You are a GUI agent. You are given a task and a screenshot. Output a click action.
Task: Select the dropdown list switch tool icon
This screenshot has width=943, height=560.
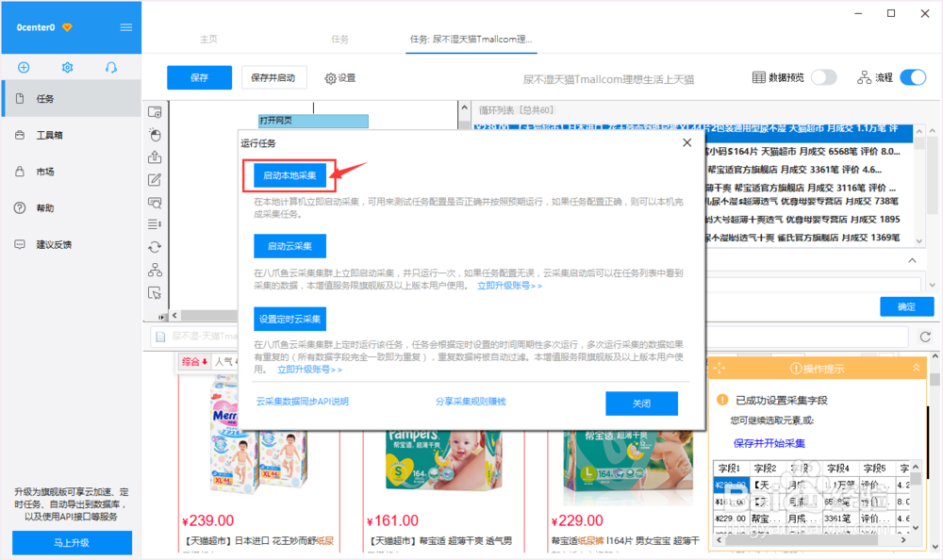click(155, 224)
